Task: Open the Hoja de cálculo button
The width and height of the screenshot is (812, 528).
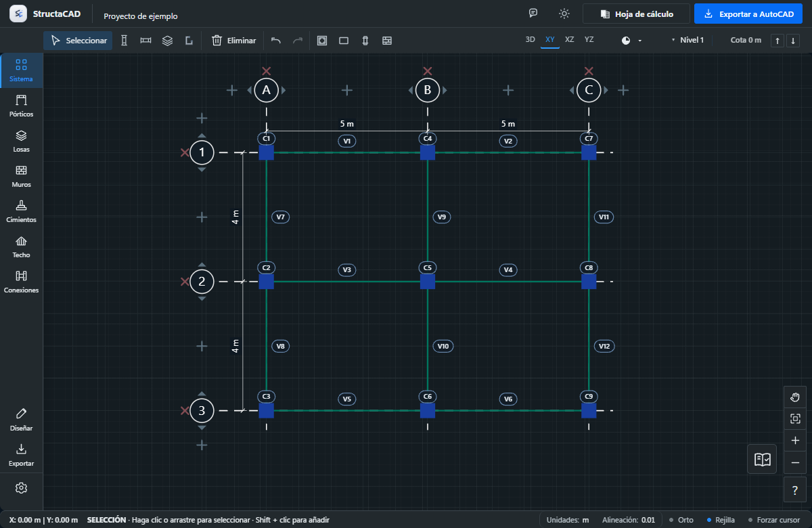Action: click(x=636, y=14)
